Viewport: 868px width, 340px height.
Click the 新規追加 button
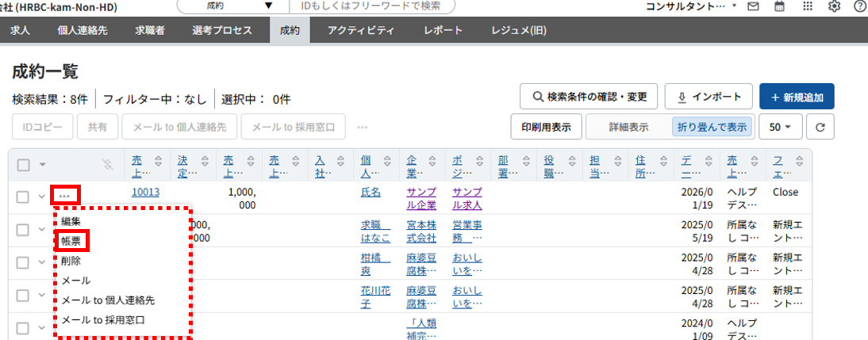tap(796, 97)
